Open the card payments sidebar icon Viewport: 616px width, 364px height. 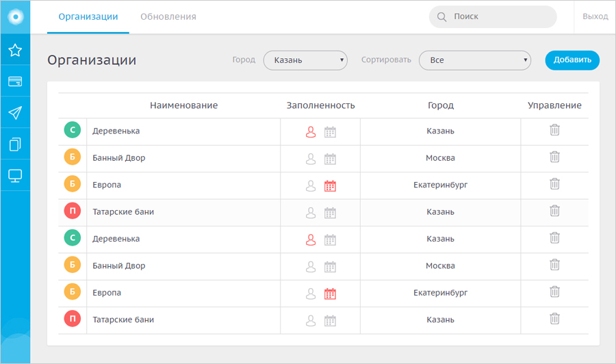tap(15, 81)
